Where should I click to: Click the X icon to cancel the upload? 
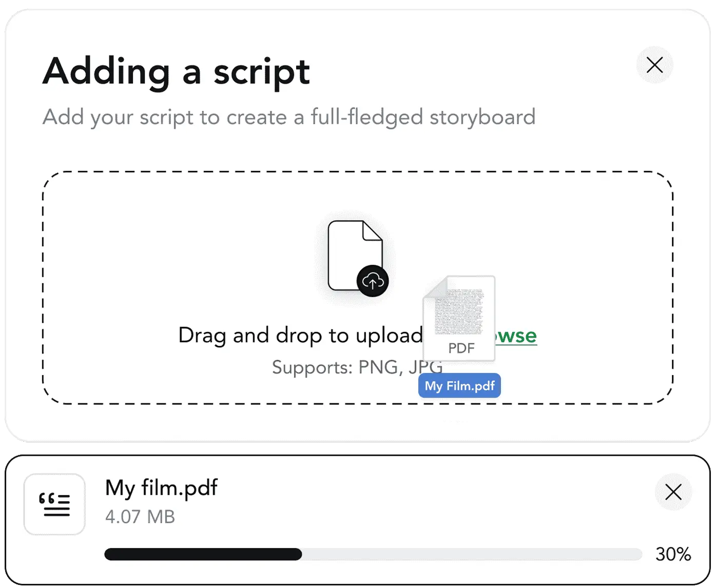[673, 492]
